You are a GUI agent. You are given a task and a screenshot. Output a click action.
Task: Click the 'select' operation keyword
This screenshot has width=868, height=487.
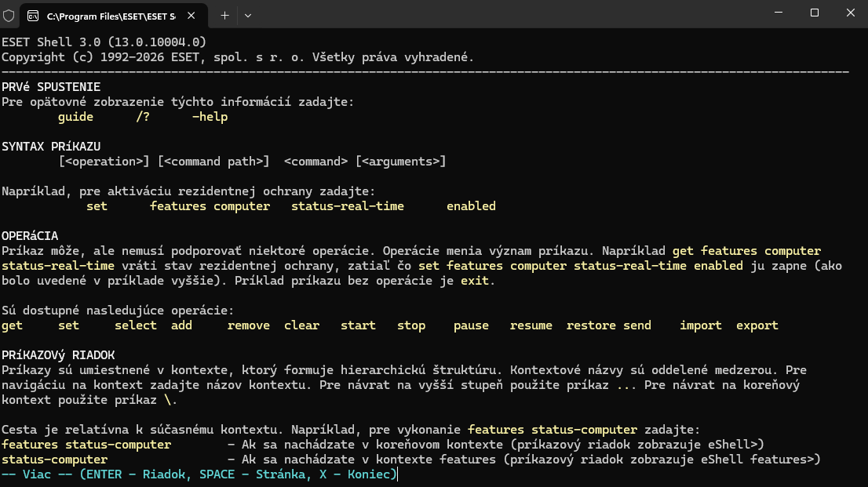pos(136,325)
